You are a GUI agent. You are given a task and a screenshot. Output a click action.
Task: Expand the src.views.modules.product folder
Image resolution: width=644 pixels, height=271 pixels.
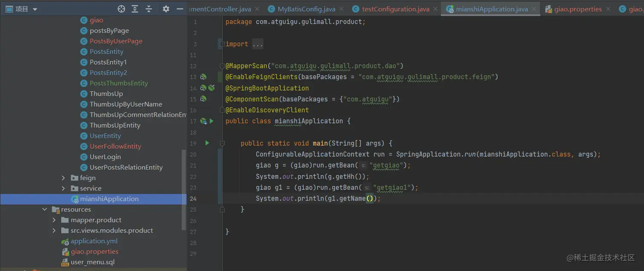[54, 231]
